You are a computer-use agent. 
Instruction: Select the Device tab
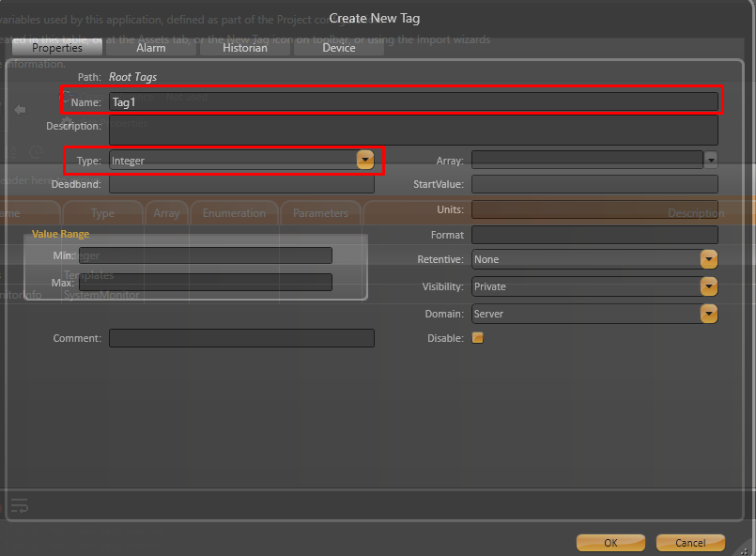point(339,47)
